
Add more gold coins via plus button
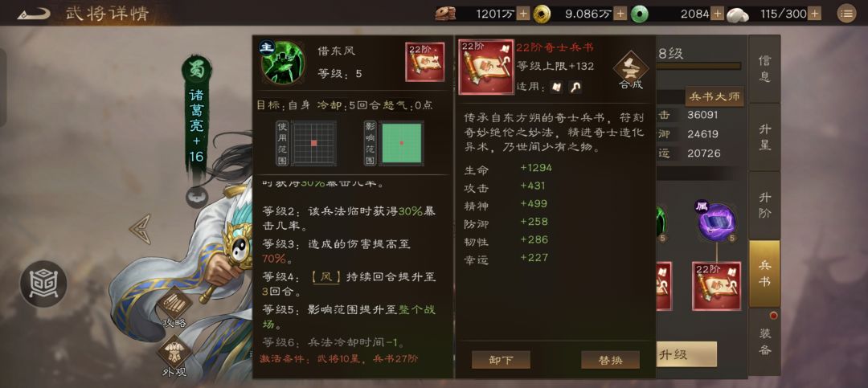(x=620, y=14)
